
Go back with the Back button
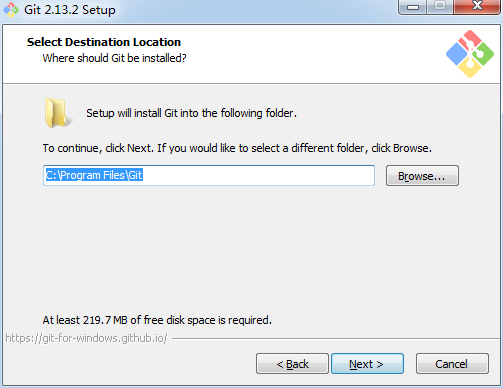click(x=292, y=364)
